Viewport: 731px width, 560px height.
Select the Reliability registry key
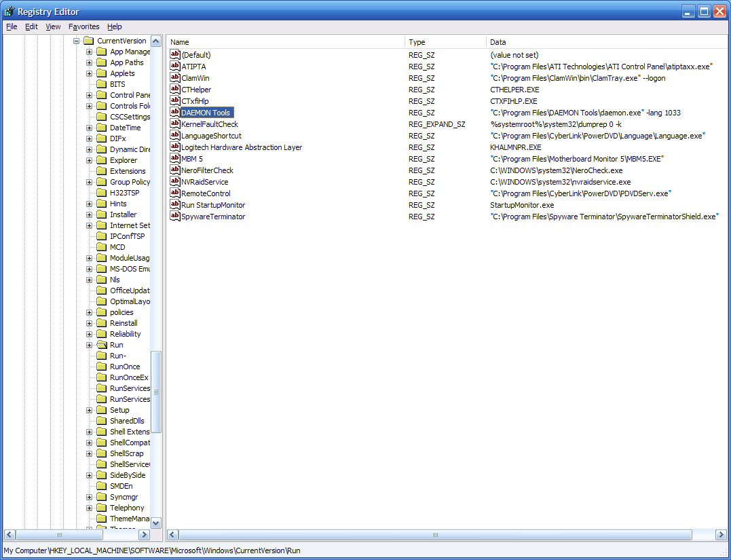[125, 334]
